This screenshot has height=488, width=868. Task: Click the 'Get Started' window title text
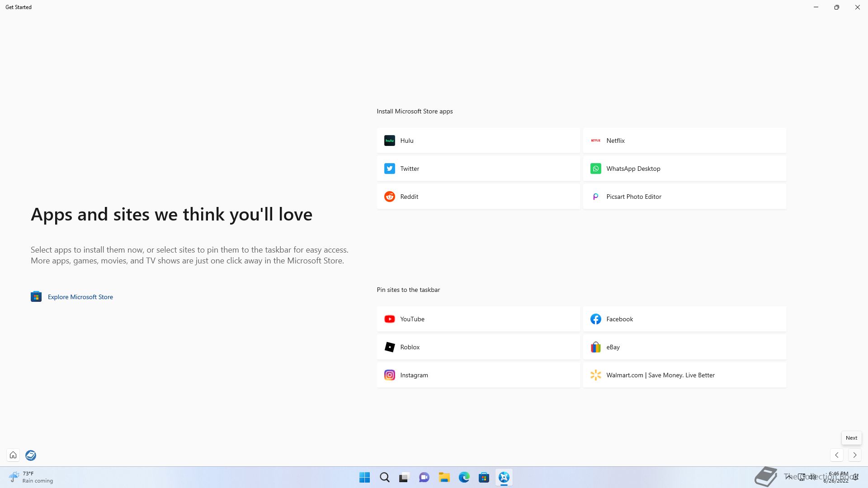click(x=19, y=7)
